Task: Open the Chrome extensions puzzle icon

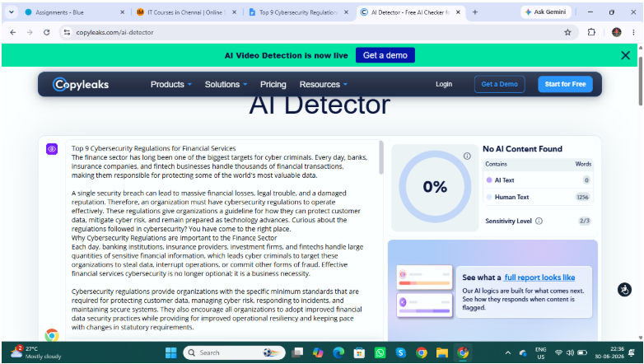Action: (591, 32)
